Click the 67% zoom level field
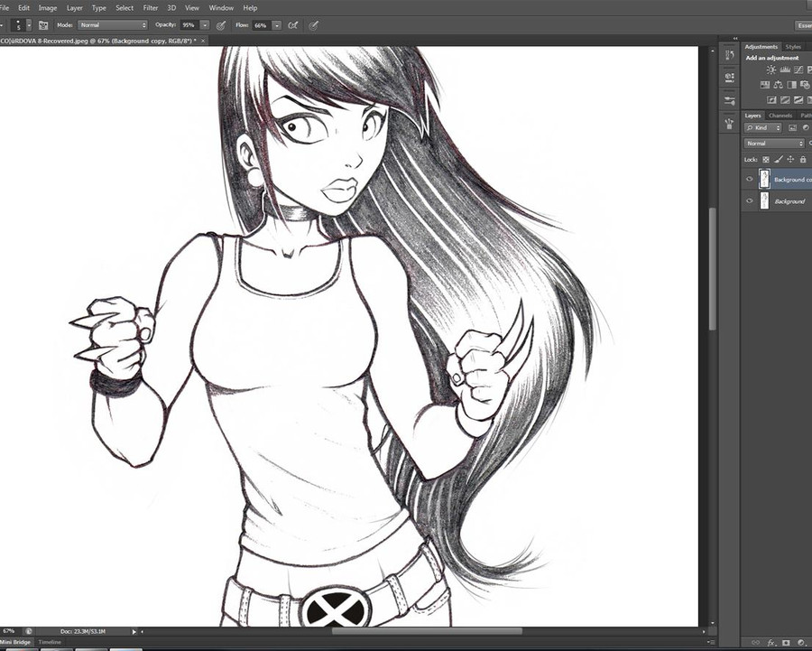Image resolution: width=812 pixels, height=651 pixels. coord(9,631)
